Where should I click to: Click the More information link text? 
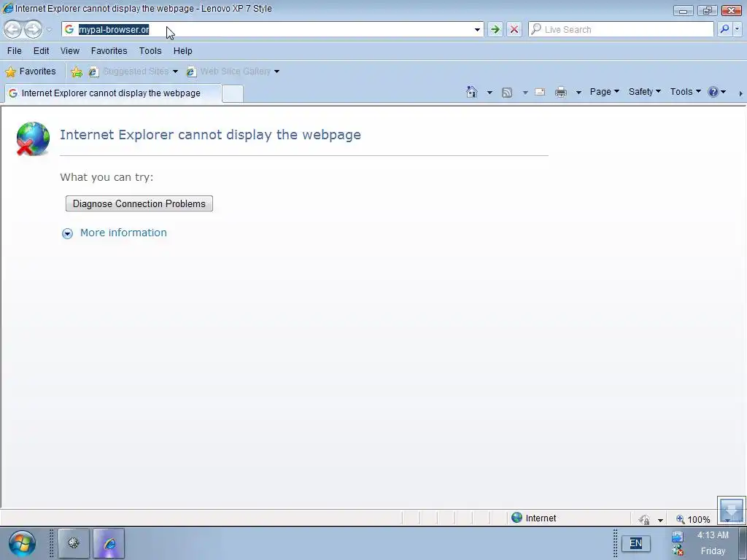coord(123,233)
